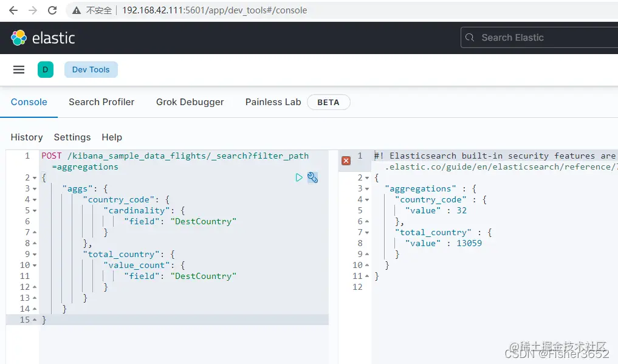Open the wrench request options icon
The height and width of the screenshot is (364, 618).
coord(312,177)
